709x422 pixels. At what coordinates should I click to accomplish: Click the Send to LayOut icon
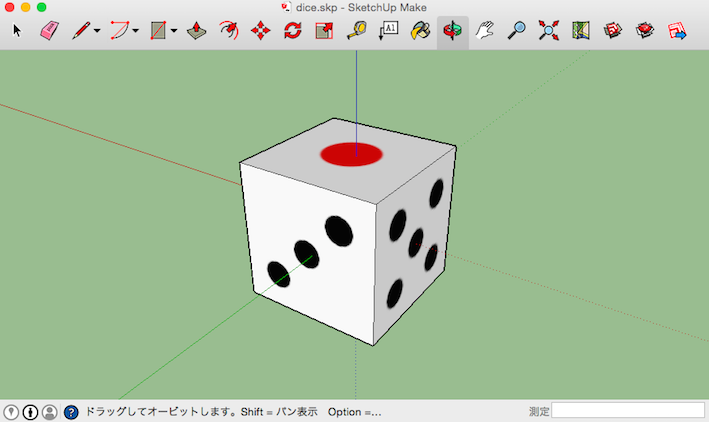(677, 31)
